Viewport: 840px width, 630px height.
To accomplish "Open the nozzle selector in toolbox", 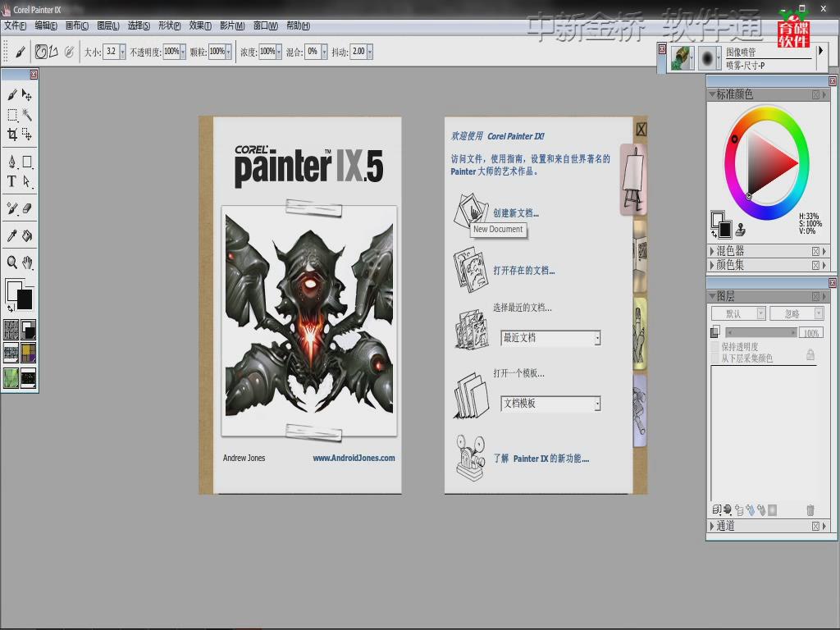I will tap(28, 377).
